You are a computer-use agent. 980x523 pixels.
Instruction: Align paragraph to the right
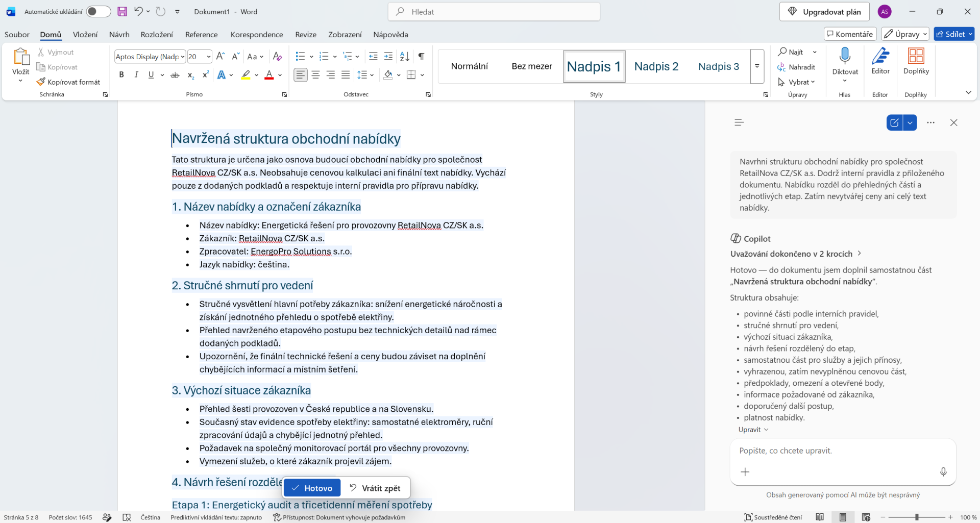(331, 75)
